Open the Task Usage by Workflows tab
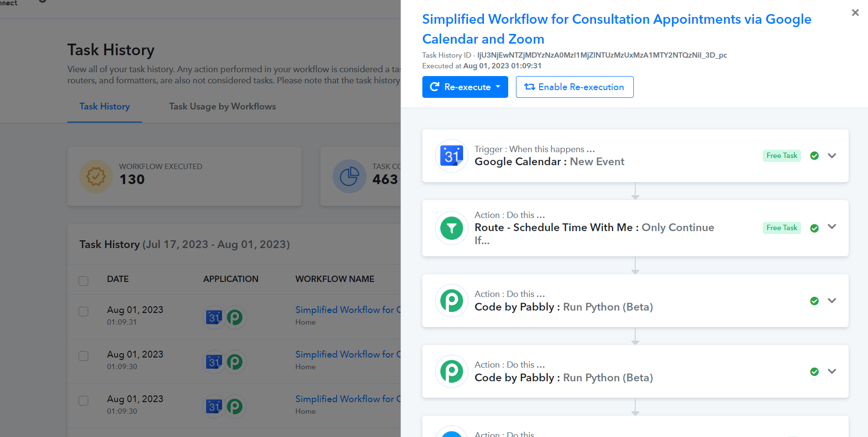 point(223,106)
